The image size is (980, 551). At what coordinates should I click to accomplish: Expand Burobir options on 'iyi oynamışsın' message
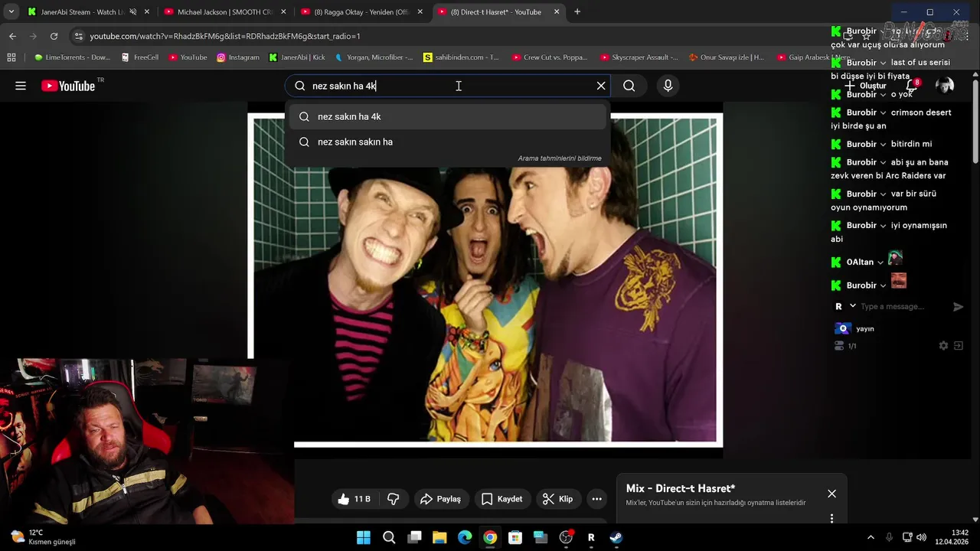point(883,226)
